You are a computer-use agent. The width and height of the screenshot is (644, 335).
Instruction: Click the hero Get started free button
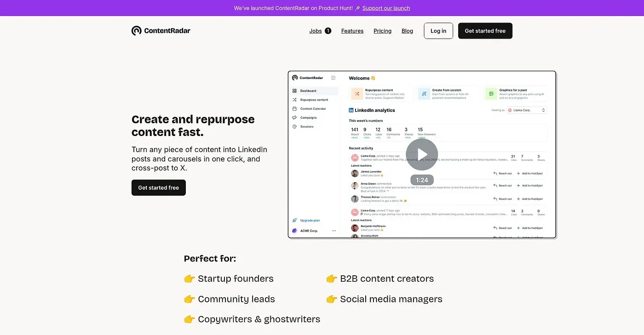(159, 187)
